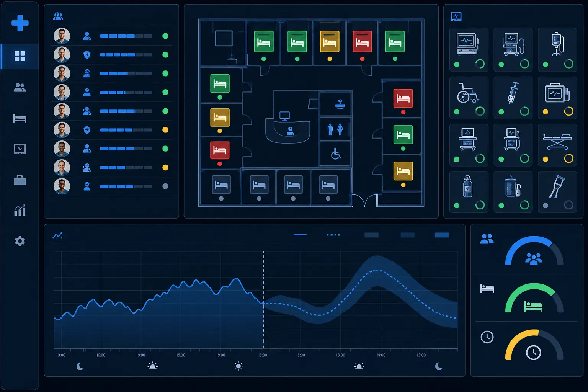Select the wheelchair equipment card
Screen dimensions: 588x392
tap(469, 98)
